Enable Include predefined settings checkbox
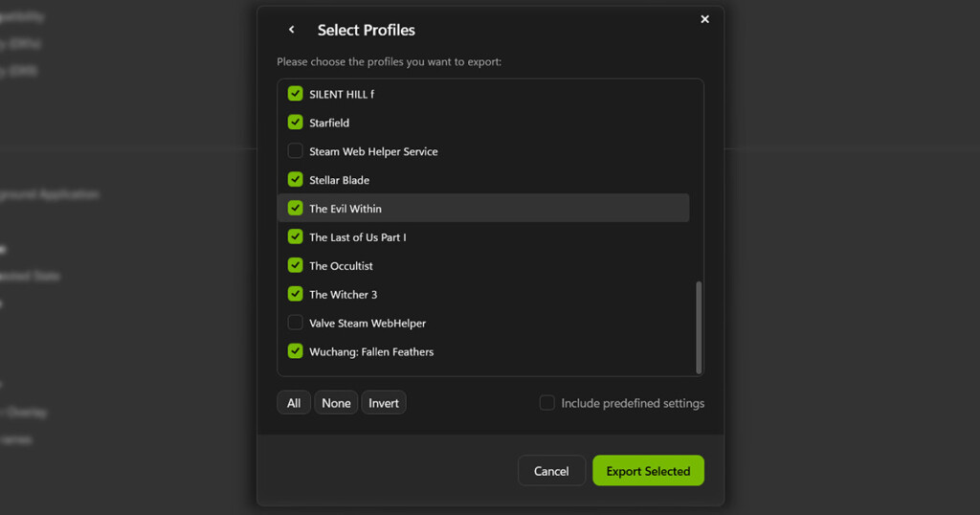Image resolution: width=980 pixels, height=515 pixels. point(546,403)
